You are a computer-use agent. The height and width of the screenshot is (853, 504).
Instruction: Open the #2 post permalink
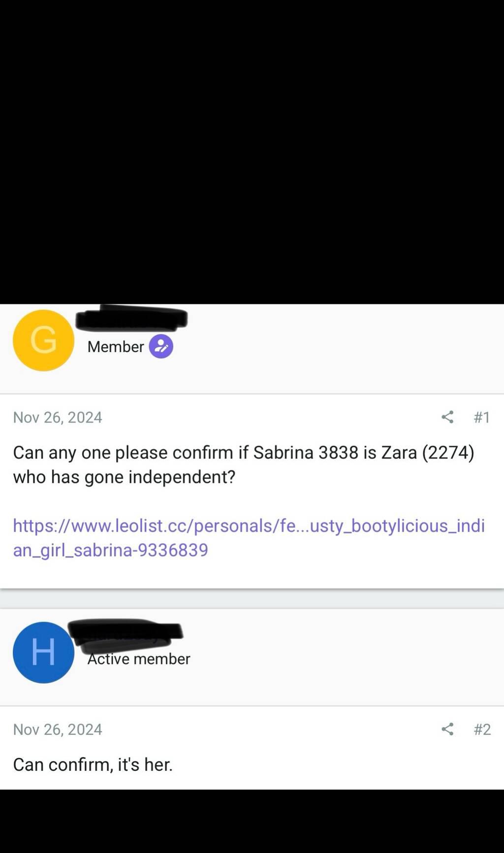482,729
